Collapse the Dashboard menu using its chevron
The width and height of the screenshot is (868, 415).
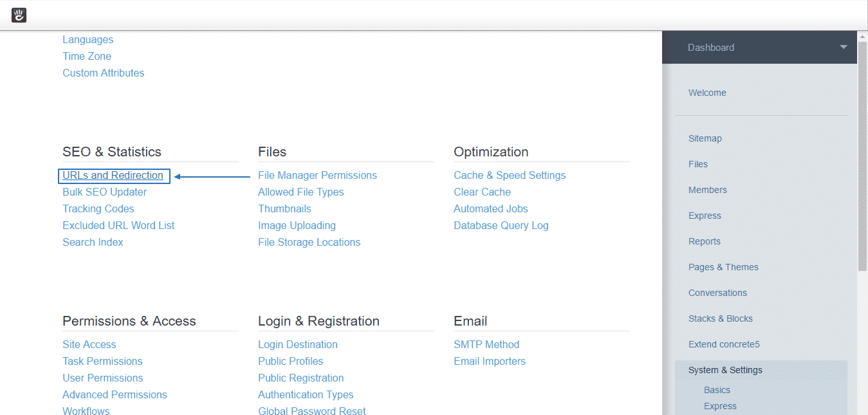pyautogui.click(x=843, y=47)
